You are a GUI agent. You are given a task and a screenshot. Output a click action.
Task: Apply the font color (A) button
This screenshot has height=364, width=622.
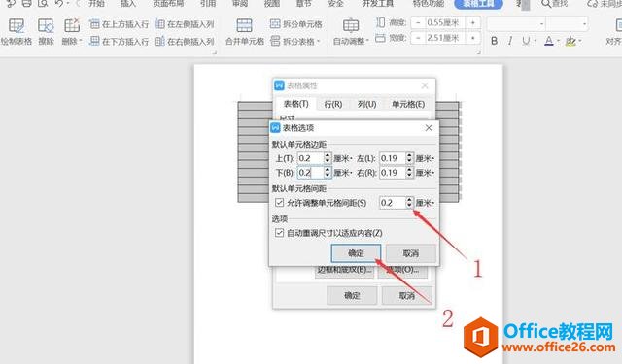pos(548,41)
